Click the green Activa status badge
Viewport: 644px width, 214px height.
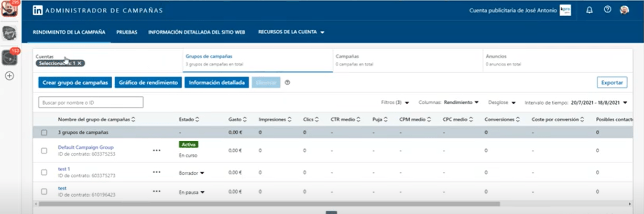coord(189,144)
